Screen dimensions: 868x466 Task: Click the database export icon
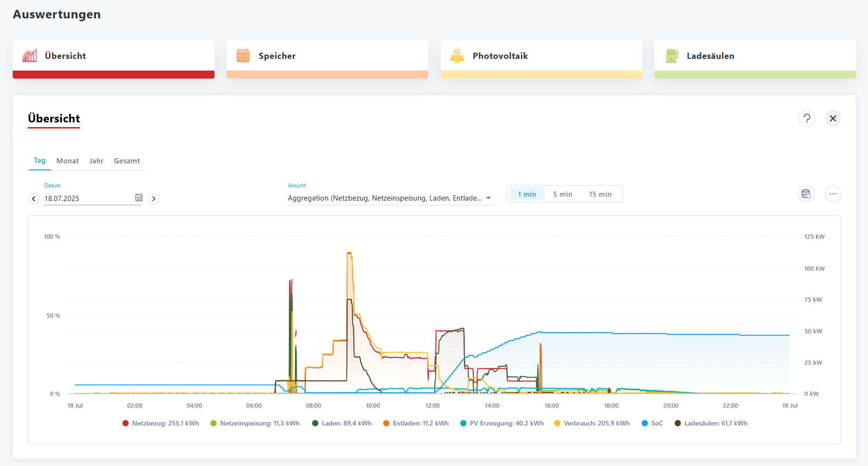coord(806,194)
